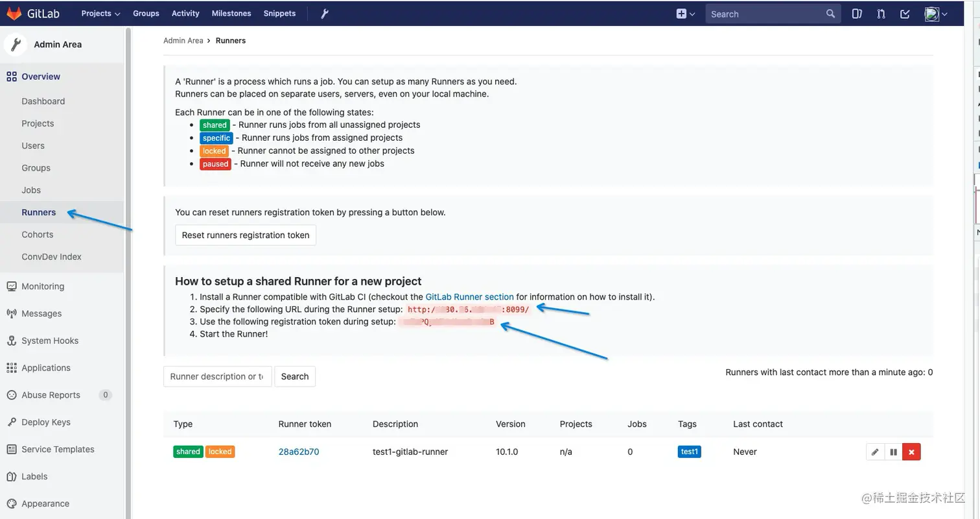Click the Overview sidebar section header
Screen dimensions: 980x519
coord(41,77)
